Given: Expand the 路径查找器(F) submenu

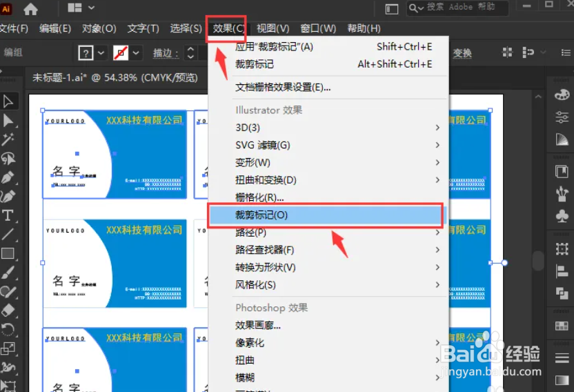Looking at the screenshot, I should [328, 250].
